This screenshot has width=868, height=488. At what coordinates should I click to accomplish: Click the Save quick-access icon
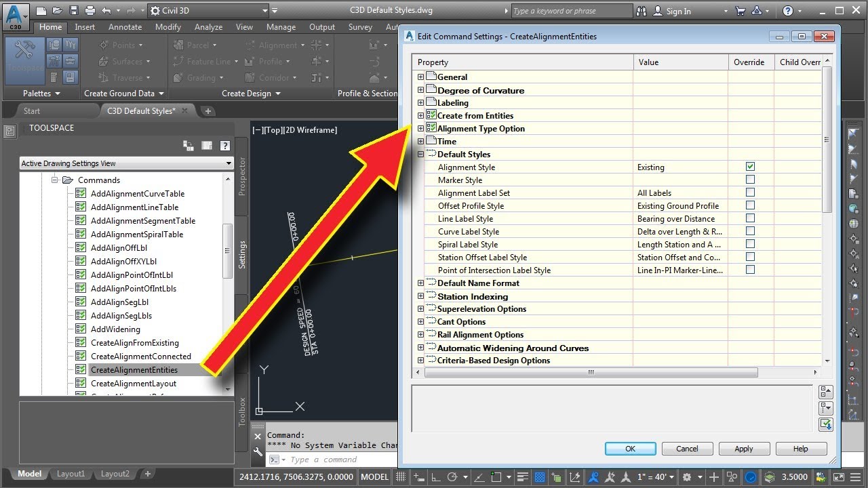click(74, 11)
